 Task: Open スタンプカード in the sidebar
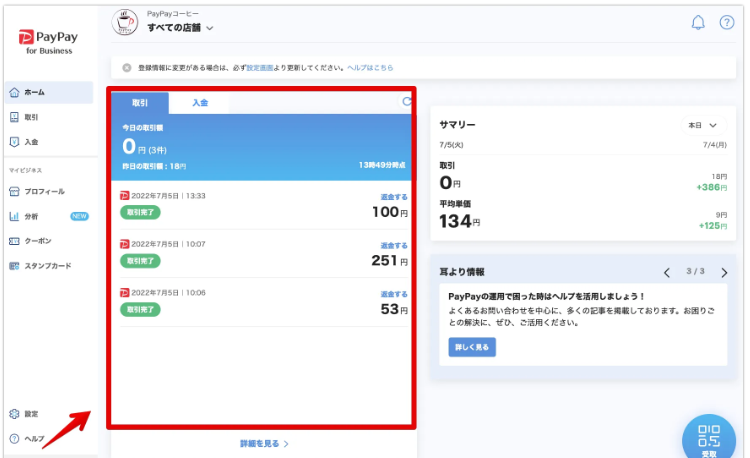[47, 266]
